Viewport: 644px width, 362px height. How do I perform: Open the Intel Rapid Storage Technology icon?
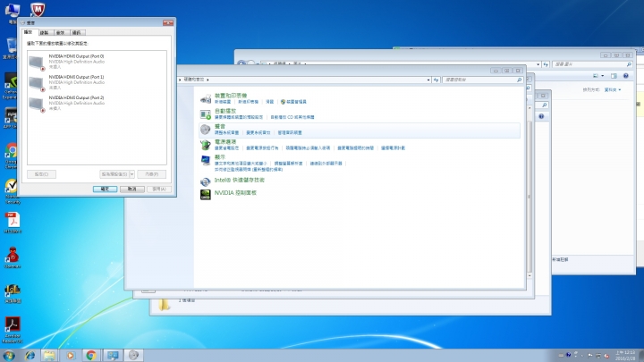pos(206,181)
